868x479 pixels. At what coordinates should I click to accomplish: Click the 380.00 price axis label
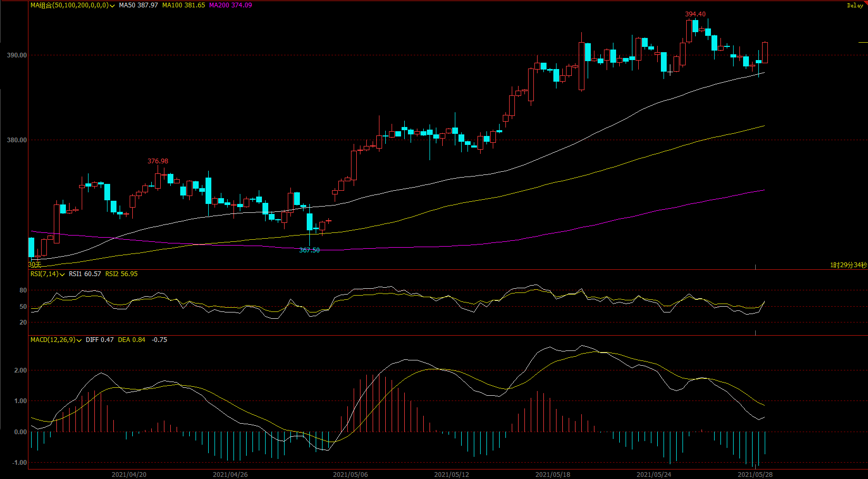pos(17,140)
